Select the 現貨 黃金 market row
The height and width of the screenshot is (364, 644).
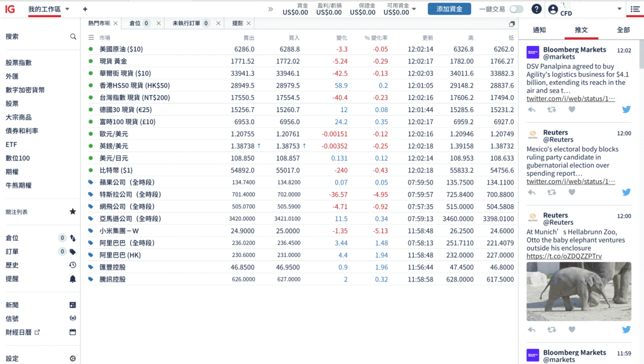coord(301,61)
